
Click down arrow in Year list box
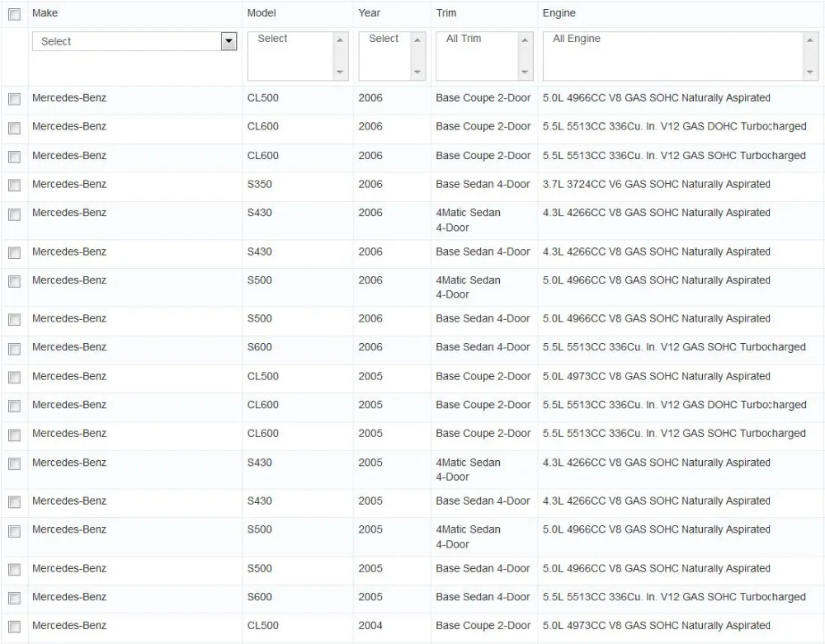417,72
